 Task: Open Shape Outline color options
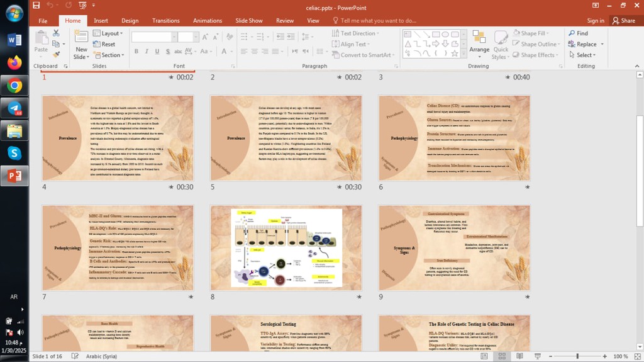536,44
